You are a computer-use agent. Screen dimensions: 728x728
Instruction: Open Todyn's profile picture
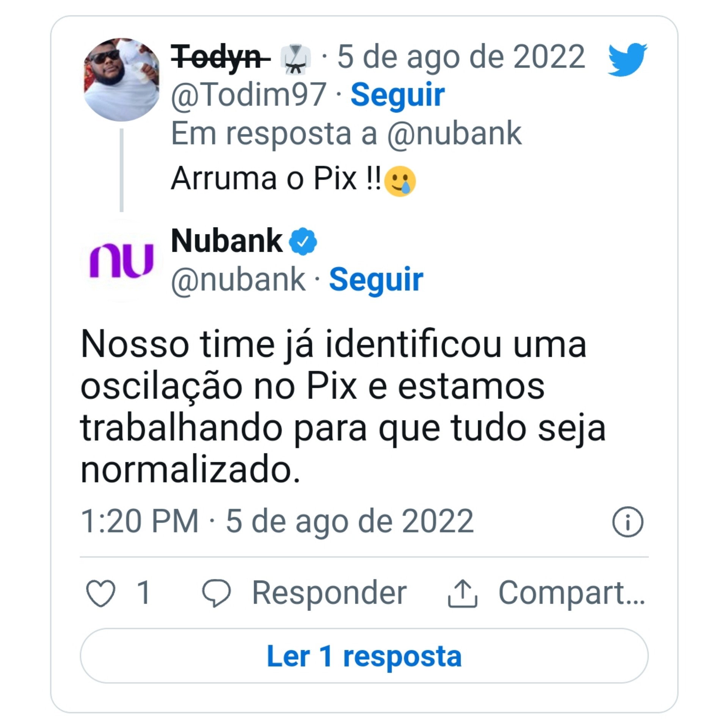point(121,80)
